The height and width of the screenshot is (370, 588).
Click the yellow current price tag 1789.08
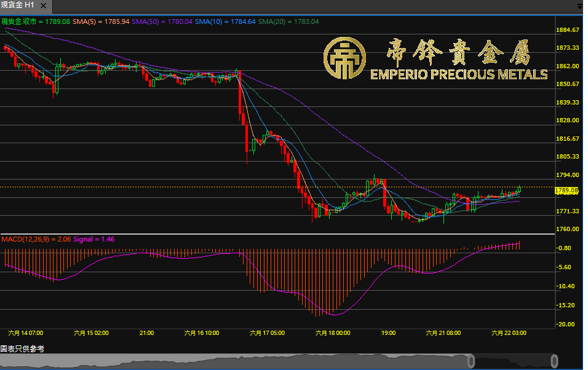[566, 191]
